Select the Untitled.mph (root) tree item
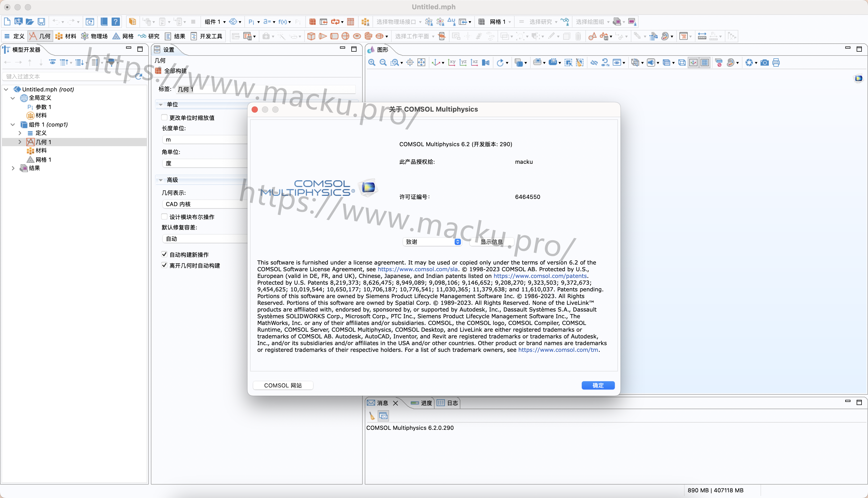Viewport: 868px width, 498px height. pos(48,89)
